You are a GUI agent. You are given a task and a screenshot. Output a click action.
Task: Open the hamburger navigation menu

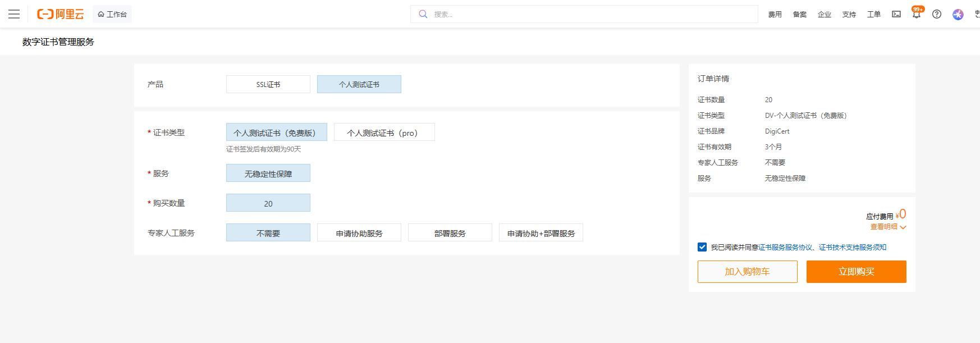tap(14, 14)
